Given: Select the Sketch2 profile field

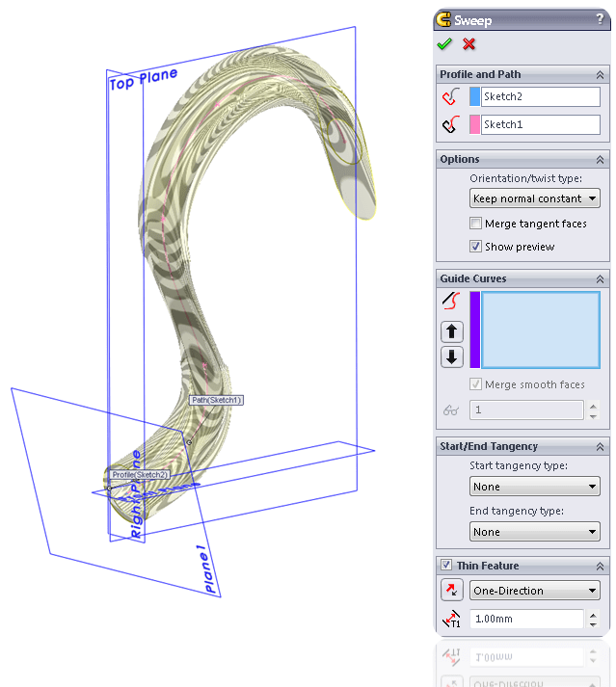Looking at the screenshot, I should pyautogui.click(x=540, y=96).
